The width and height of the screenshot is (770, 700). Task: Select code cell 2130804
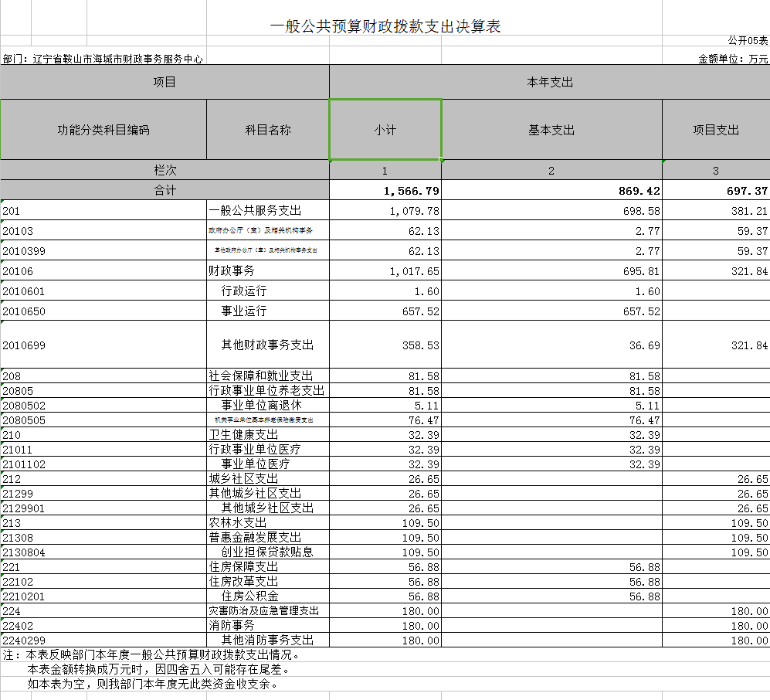click(103, 552)
